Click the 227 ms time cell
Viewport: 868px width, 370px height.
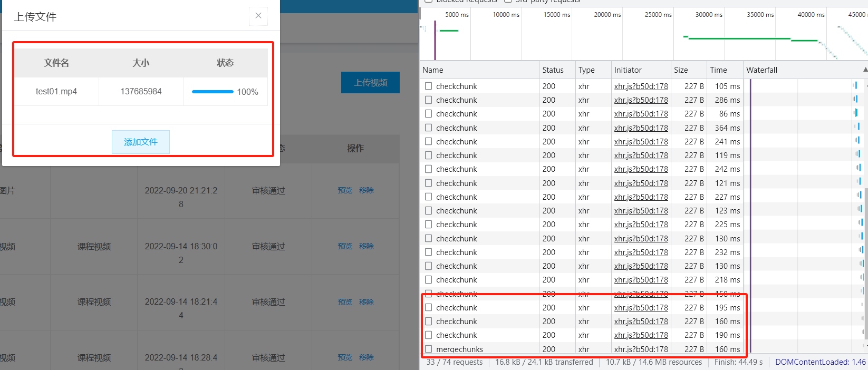pyautogui.click(x=727, y=197)
